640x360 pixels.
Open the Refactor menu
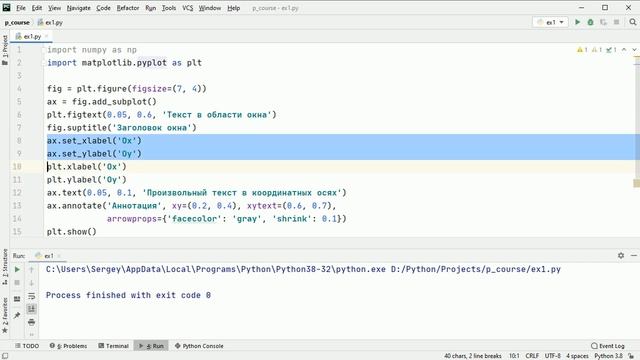pos(128,8)
